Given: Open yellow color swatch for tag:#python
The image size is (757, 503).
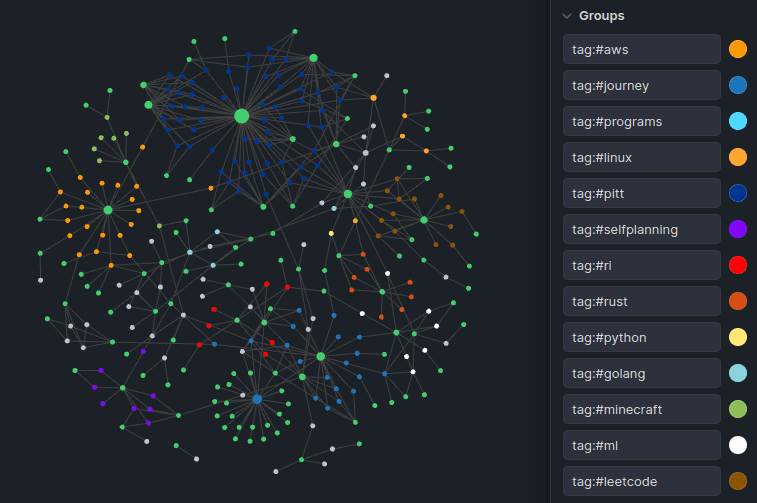Looking at the screenshot, I should point(738,337).
